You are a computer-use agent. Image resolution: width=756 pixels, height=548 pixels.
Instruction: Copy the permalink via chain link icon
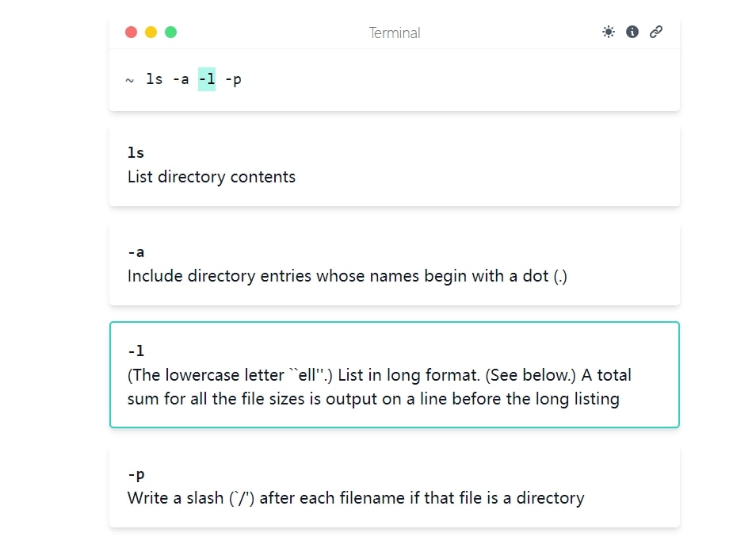point(655,32)
